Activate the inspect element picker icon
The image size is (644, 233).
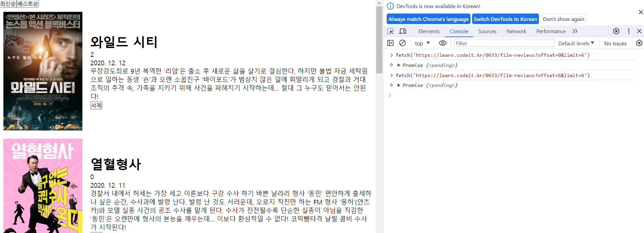tap(390, 31)
